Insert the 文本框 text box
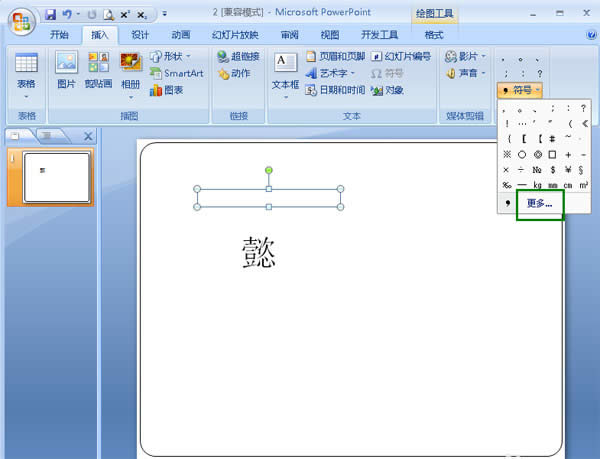The width and height of the screenshot is (600, 459). click(286, 72)
